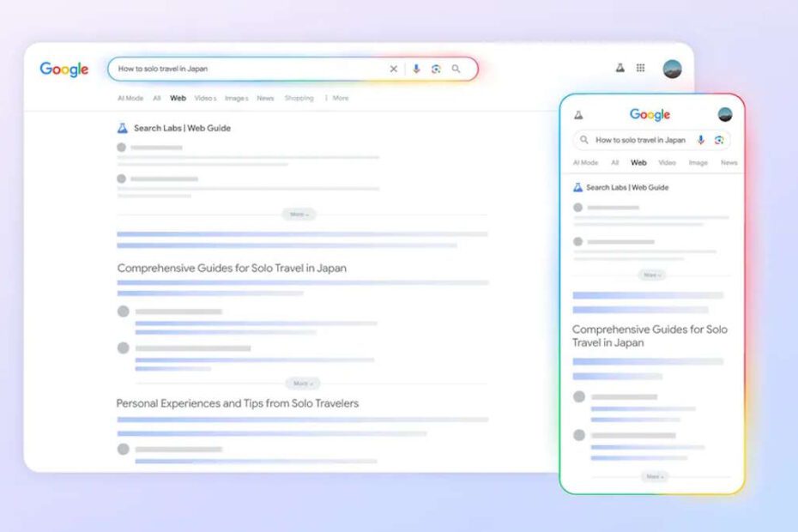Image resolution: width=798 pixels, height=532 pixels.
Task: Open Google Lens from the desktop search bar
Action: coord(436,69)
